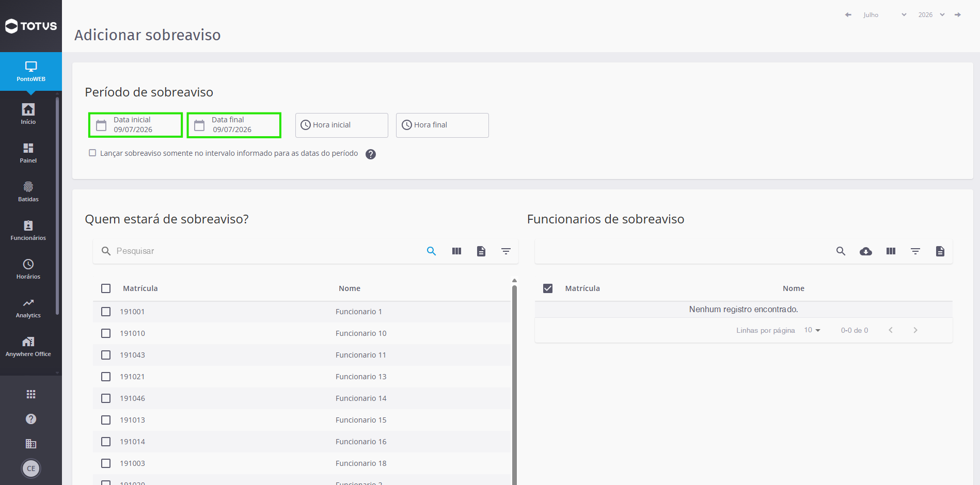Open the CE user avatar

click(x=31, y=468)
